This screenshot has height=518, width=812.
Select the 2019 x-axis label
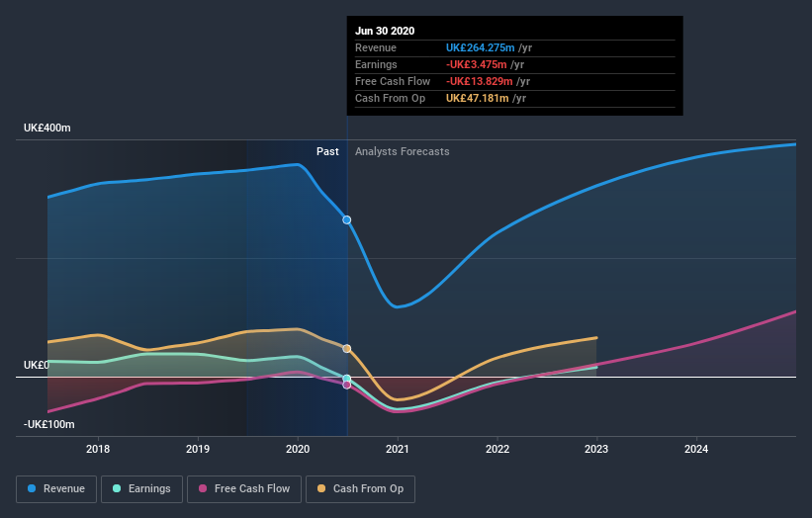click(x=198, y=449)
